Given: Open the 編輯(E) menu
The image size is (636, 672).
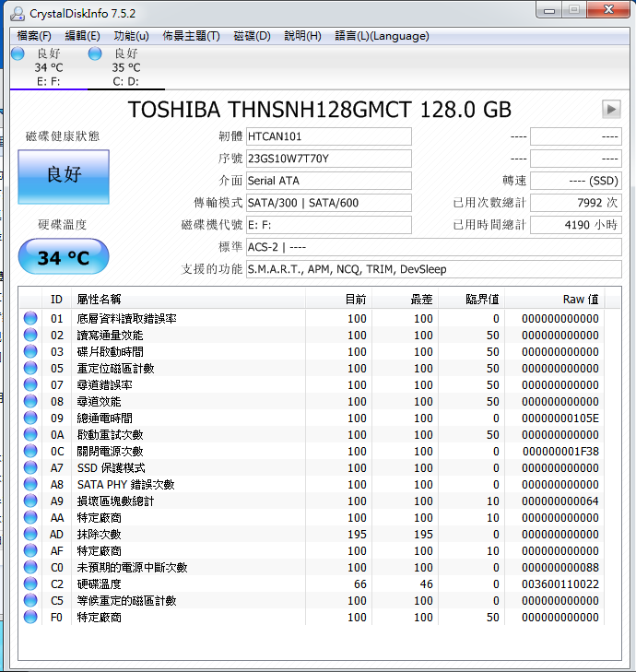Looking at the screenshot, I should coord(82,36).
